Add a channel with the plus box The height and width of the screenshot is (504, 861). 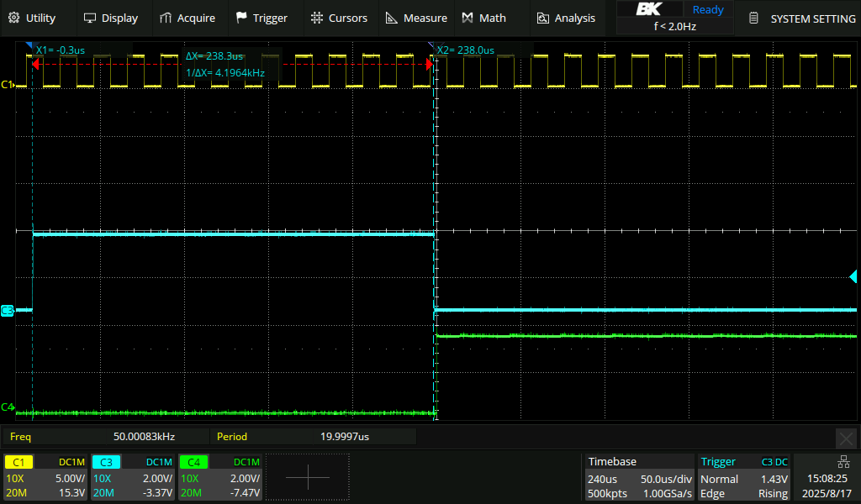pos(308,477)
